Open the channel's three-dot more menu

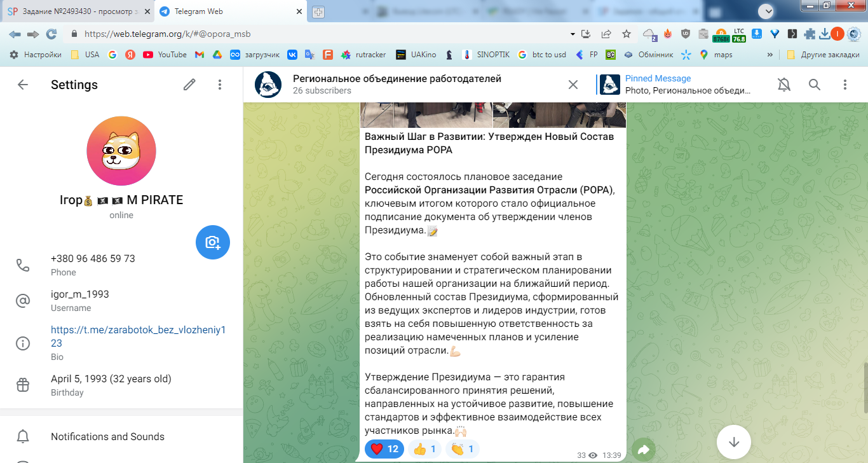(x=845, y=85)
